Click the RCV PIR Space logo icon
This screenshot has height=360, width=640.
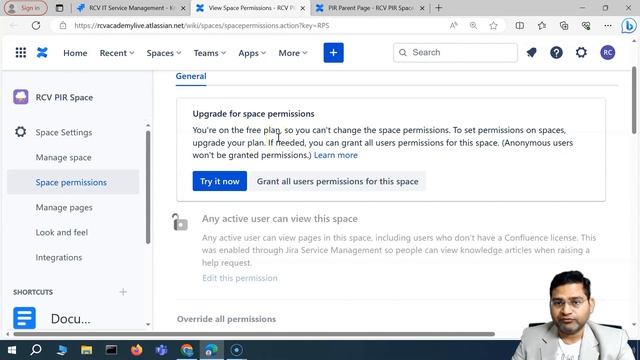pyautogui.click(x=21, y=97)
